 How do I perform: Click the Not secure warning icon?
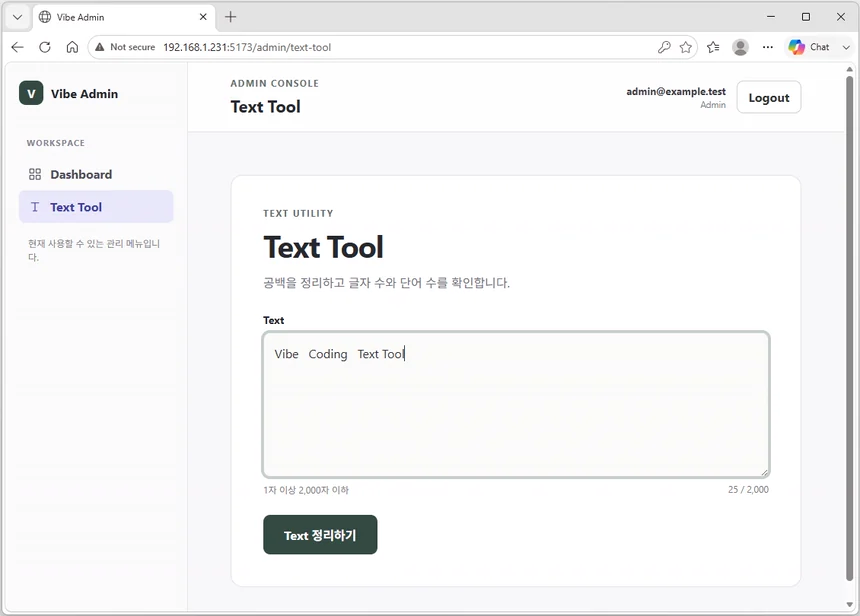[99, 47]
